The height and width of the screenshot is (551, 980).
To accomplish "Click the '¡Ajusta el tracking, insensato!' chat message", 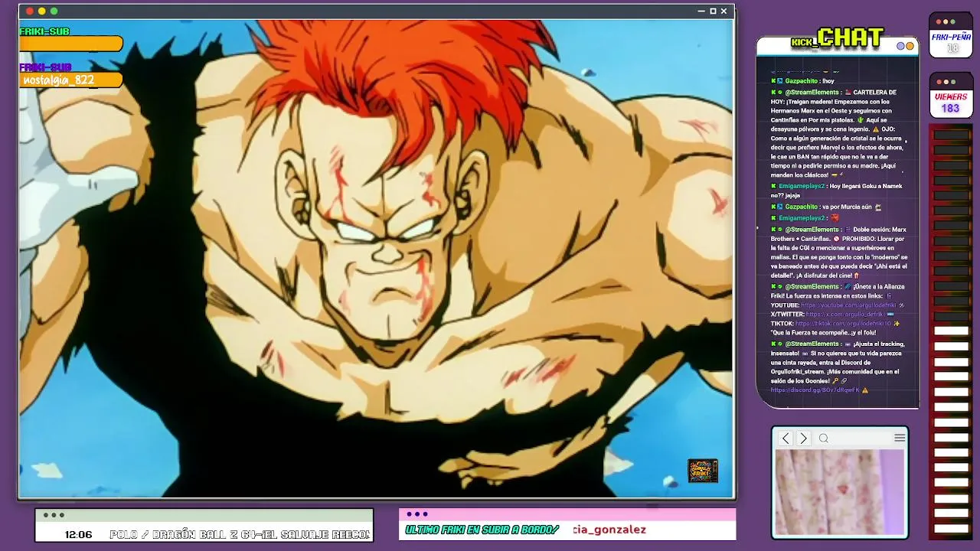I will point(838,367).
